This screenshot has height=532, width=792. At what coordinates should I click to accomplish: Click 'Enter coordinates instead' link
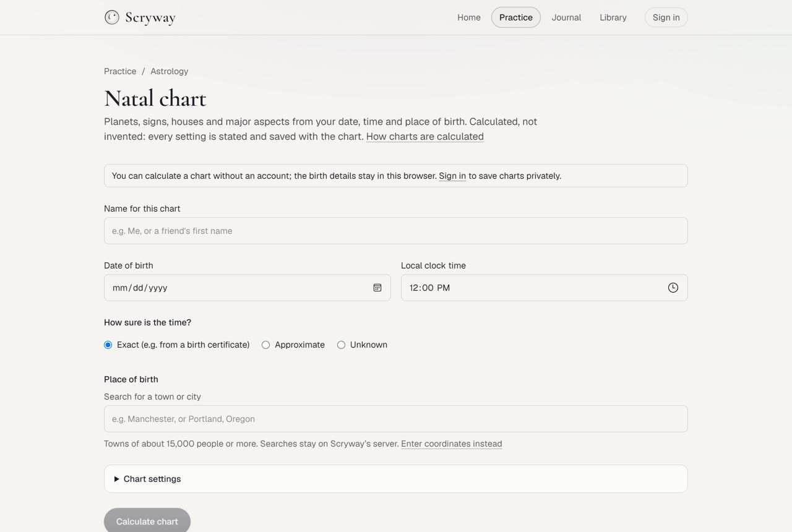click(452, 444)
